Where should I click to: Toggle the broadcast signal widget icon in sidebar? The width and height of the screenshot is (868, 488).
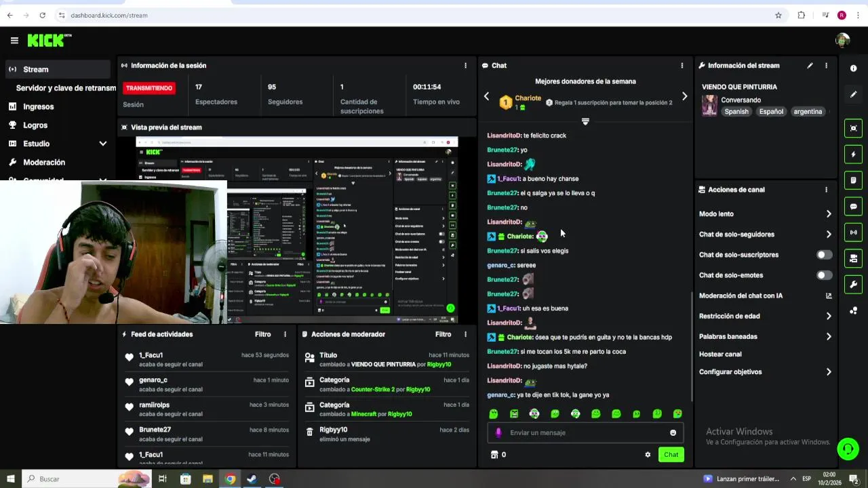point(853,232)
